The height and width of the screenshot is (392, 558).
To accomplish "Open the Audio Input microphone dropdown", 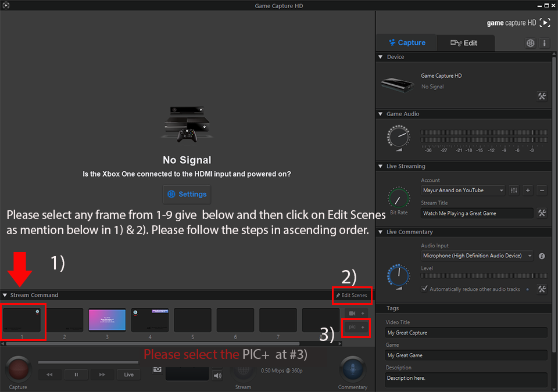I will click(477, 256).
